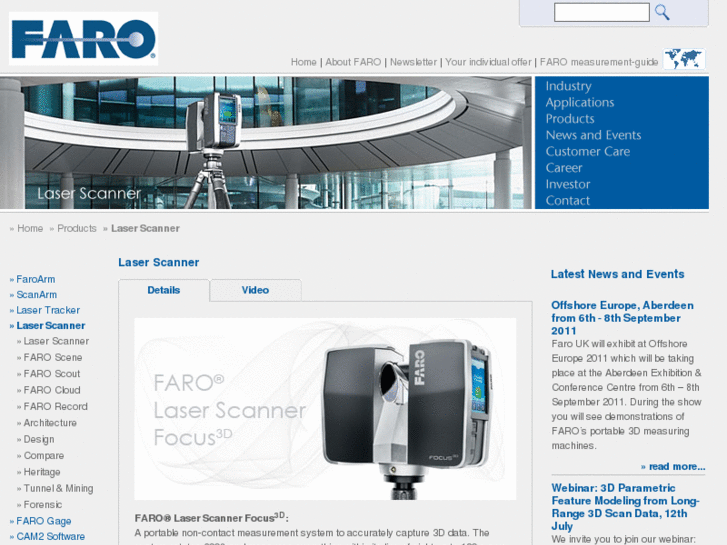
Task: Open News and Events menu item
Action: 593,135
